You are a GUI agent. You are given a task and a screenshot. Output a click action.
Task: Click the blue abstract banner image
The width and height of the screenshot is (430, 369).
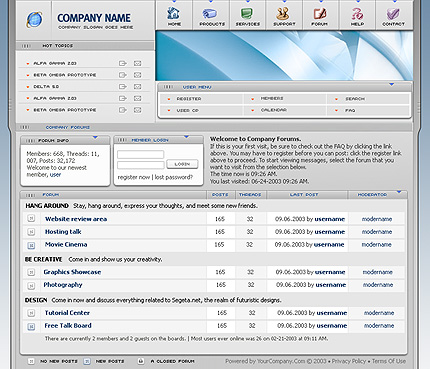(284, 56)
